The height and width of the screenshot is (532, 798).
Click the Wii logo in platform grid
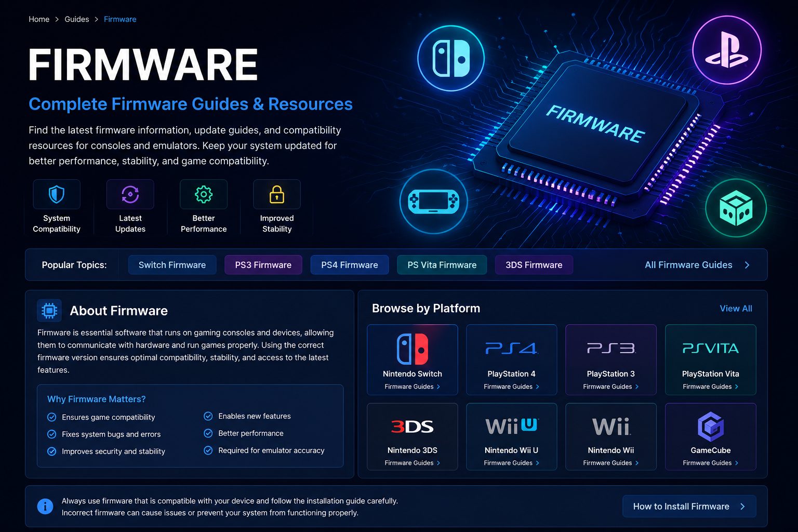click(x=611, y=427)
